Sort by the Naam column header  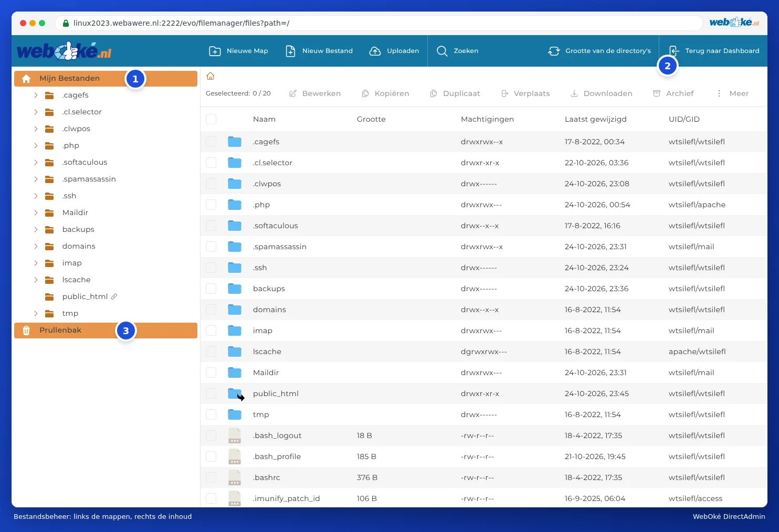(264, 119)
